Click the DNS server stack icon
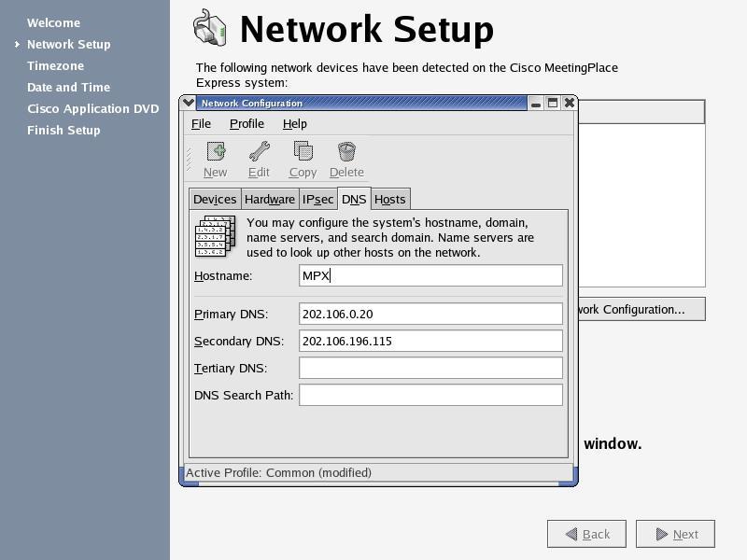The width and height of the screenshot is (747, 560). (216, 236)
